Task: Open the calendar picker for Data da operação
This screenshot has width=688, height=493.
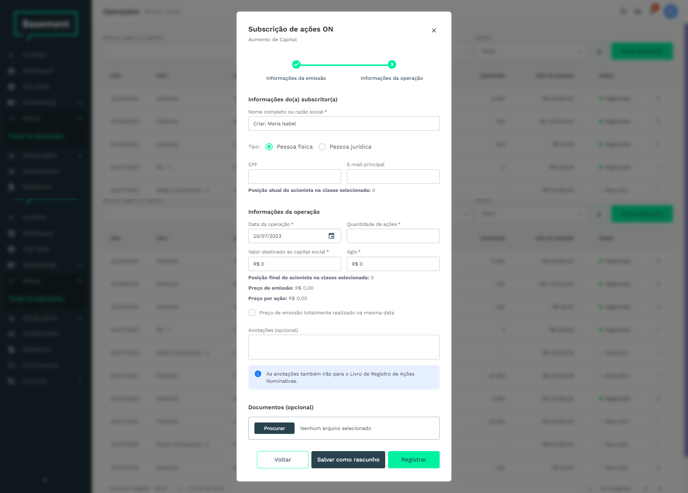Action: [x=331, y=236]
